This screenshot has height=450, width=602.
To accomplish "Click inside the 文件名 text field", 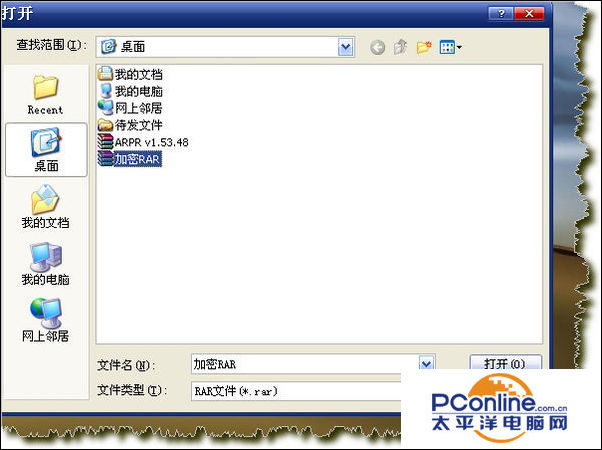I will pyautogui.click(x=300, y=364).
